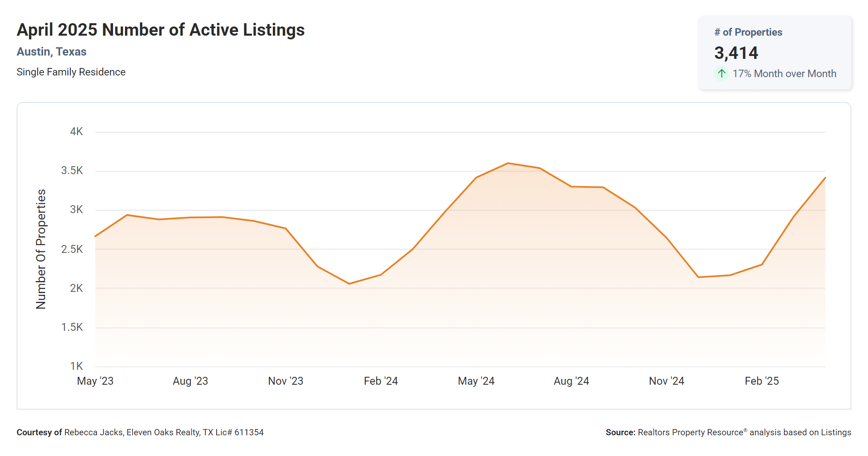Click the 'Single Family Residence' label
The width and height of the screenshot is (868, 456).
(71, 72)
